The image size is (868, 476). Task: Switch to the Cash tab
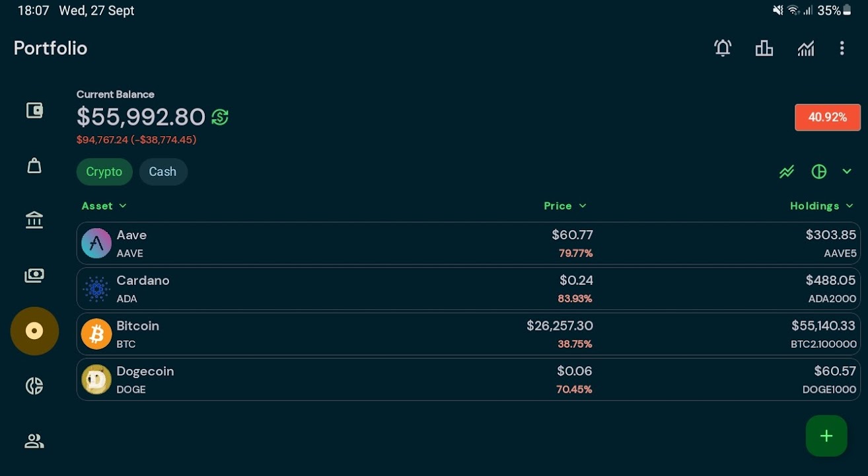coord(163,172)
